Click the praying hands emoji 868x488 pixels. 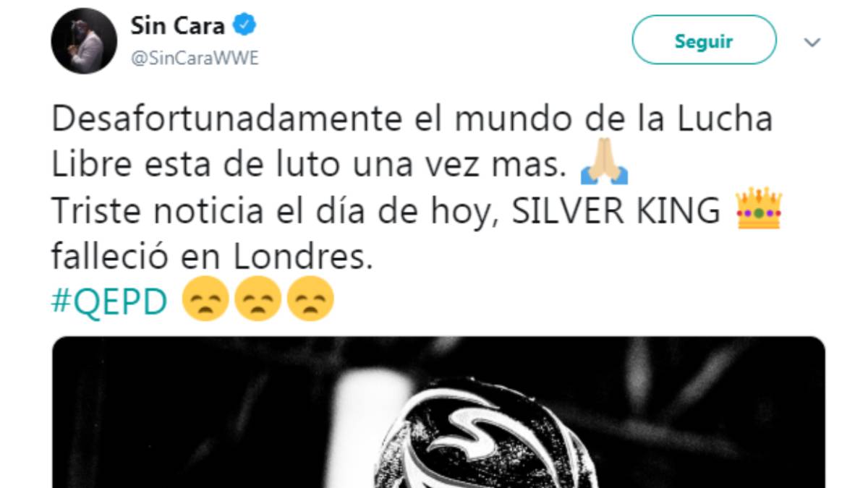[605, 167]
